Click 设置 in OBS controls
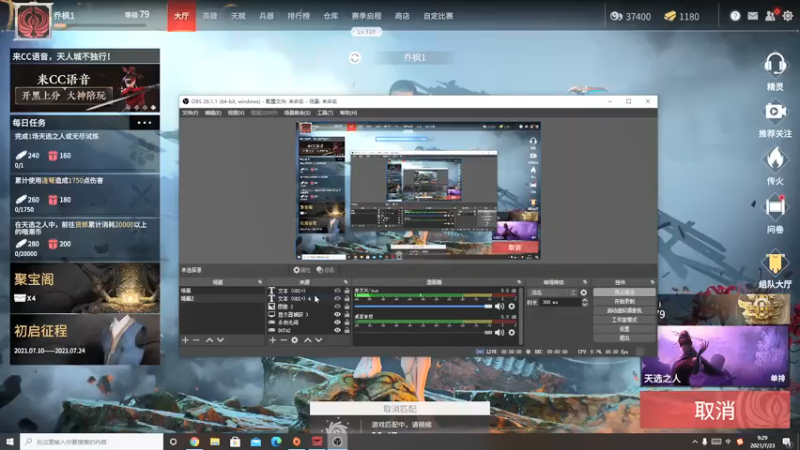 point(624,329)
